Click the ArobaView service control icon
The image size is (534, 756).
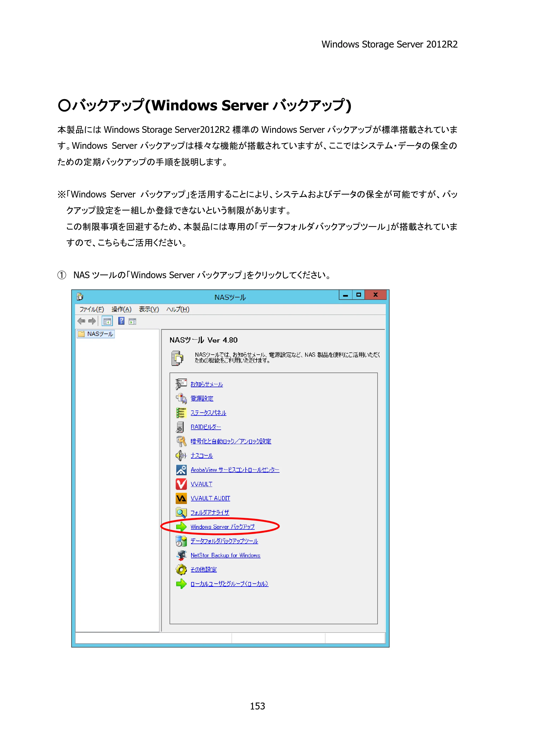[181, 470]
